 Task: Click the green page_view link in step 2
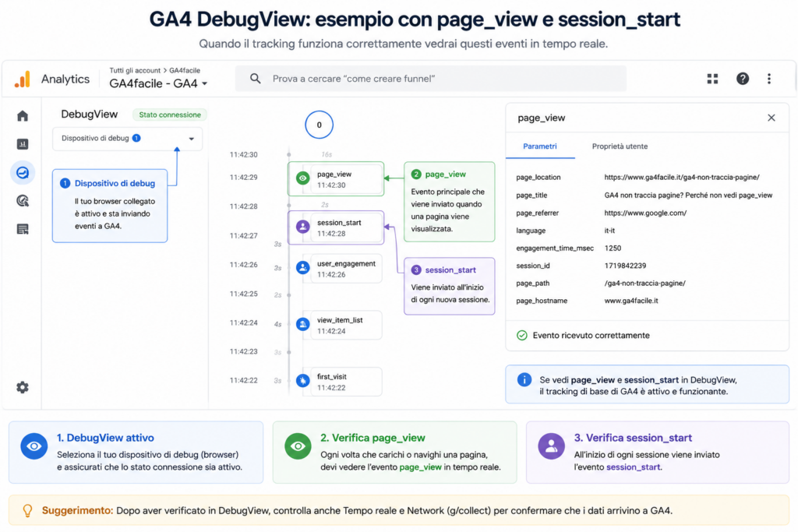click(420, 467)
